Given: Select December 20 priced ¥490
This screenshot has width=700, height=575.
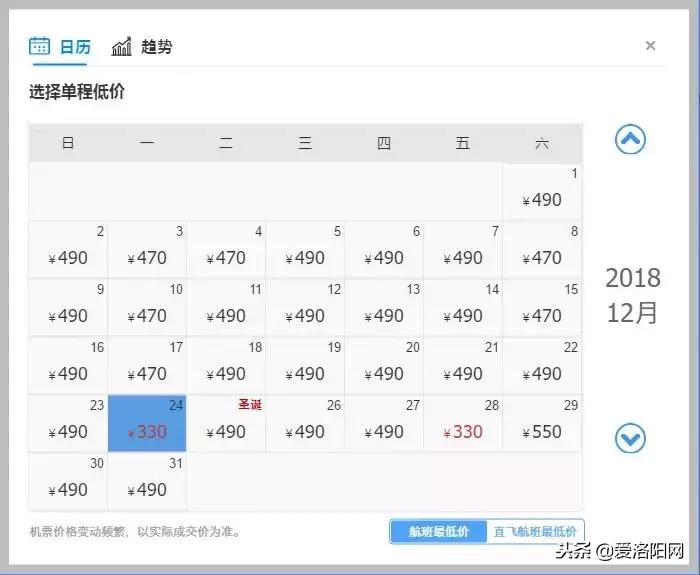Looking at the screenshot, I should (384, 366).
